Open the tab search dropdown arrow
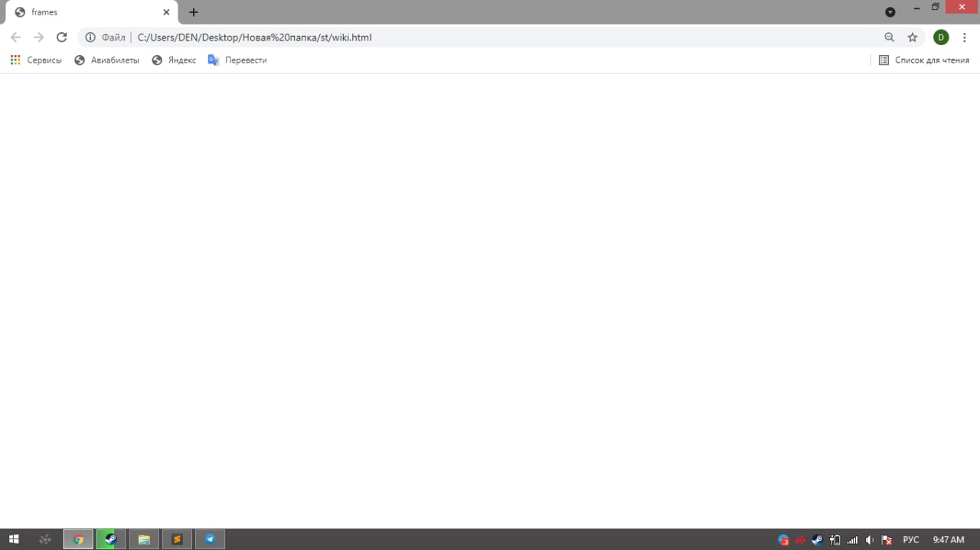This screenshot has width=980, height=550. (x=890, y=11)
